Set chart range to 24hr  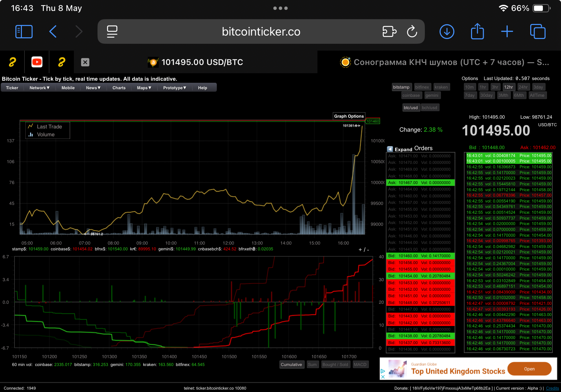click(x=523, y=87)
